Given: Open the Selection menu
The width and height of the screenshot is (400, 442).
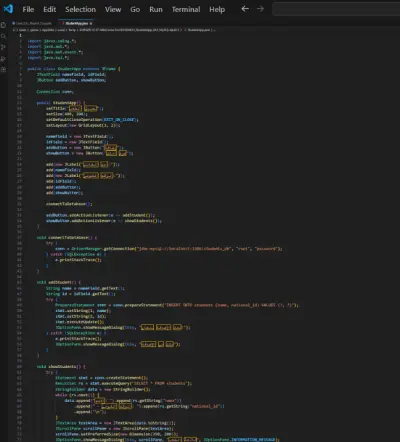Looking at the screenshot, I should tap(80, 9).
